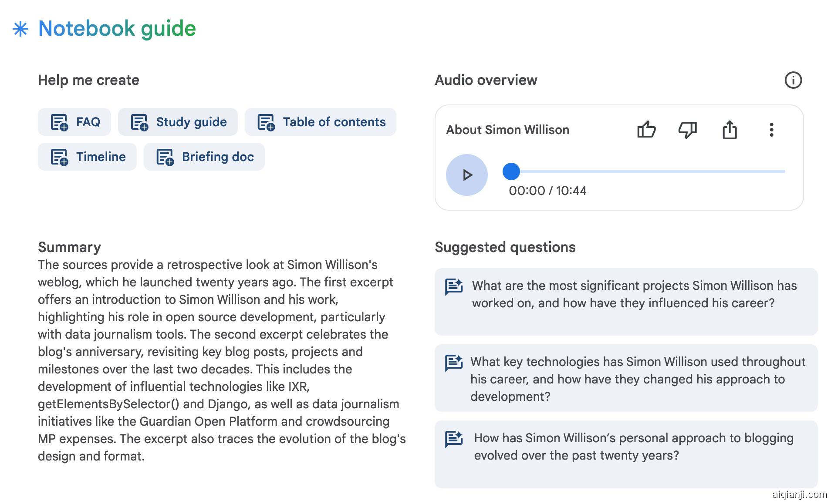This screenshot has width=831, height=504.
Task: Generate a Study guide
Action: pyautogui.click(x=178, y=122)
